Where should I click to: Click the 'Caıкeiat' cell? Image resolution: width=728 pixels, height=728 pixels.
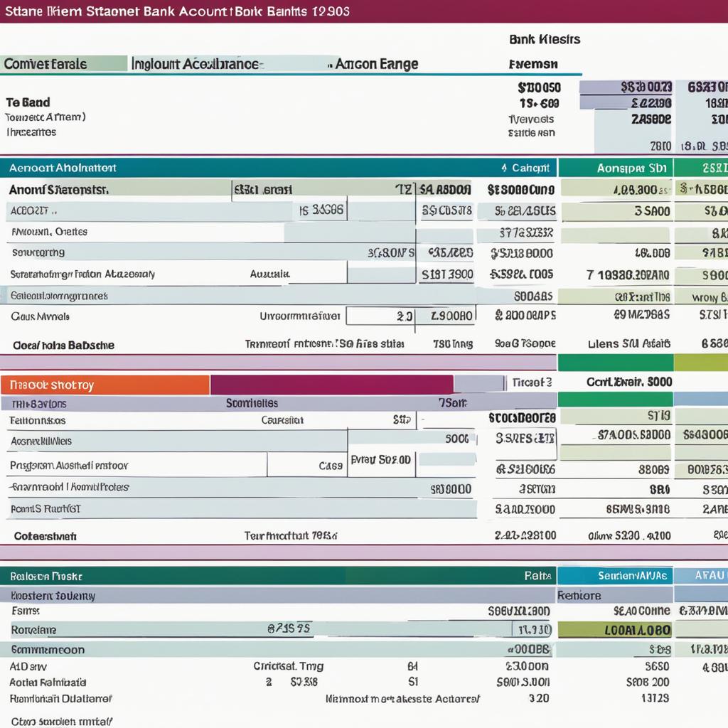[x=282, y=420]
